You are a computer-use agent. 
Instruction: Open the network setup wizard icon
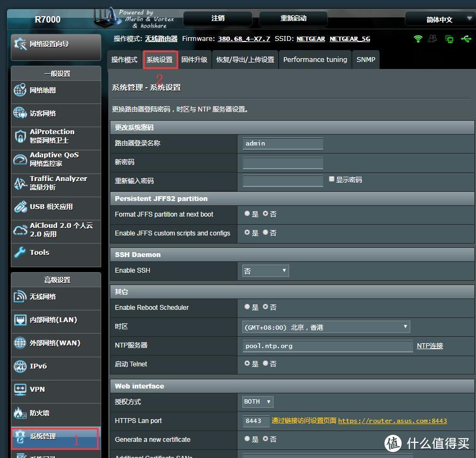pos(20,44)
